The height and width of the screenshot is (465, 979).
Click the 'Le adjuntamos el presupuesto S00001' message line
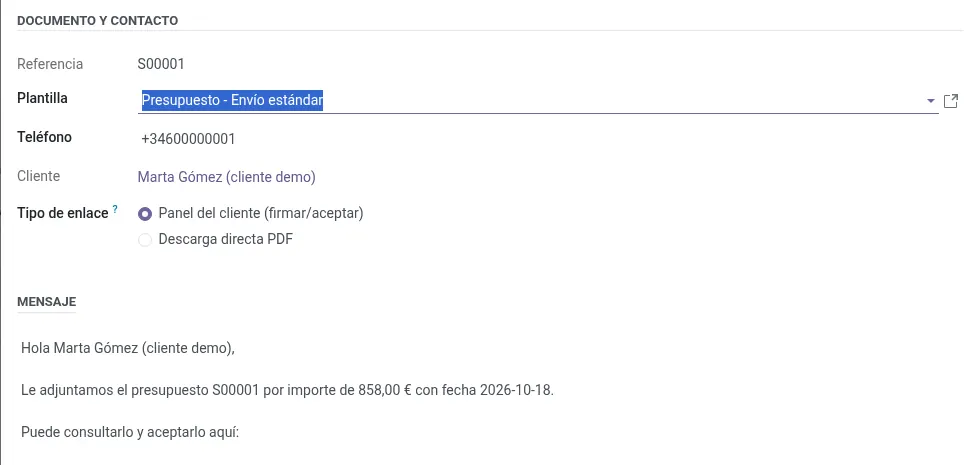[x=287, y=391]
